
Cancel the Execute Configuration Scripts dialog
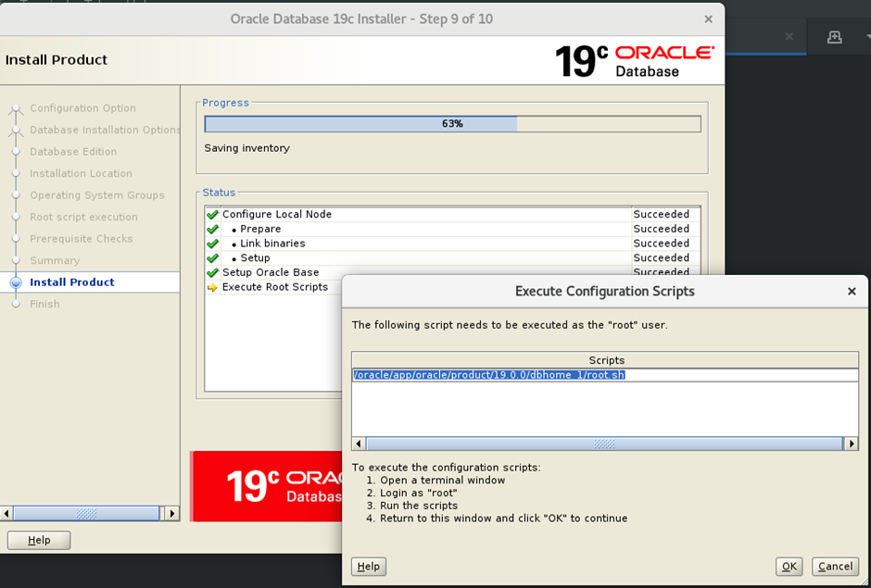tap(835, 567)
